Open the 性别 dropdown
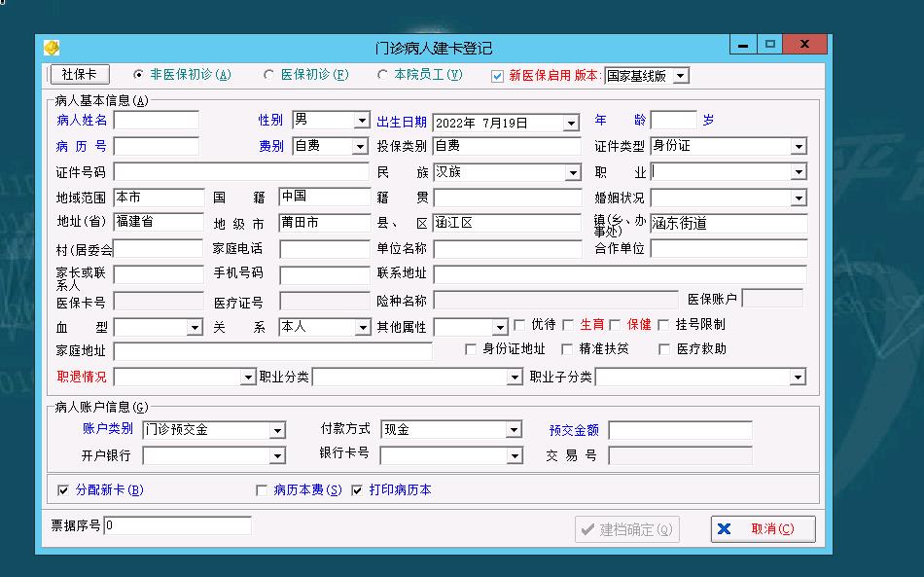The width and height of the screenshot is (924, 577). pos(362,121)
